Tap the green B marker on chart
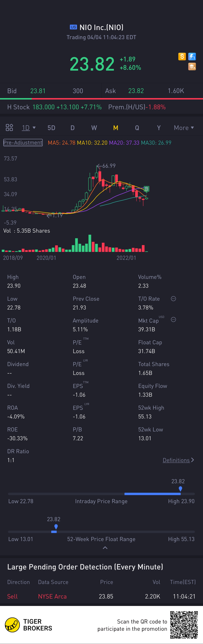203x644 pixels. (x=147, y=189)
